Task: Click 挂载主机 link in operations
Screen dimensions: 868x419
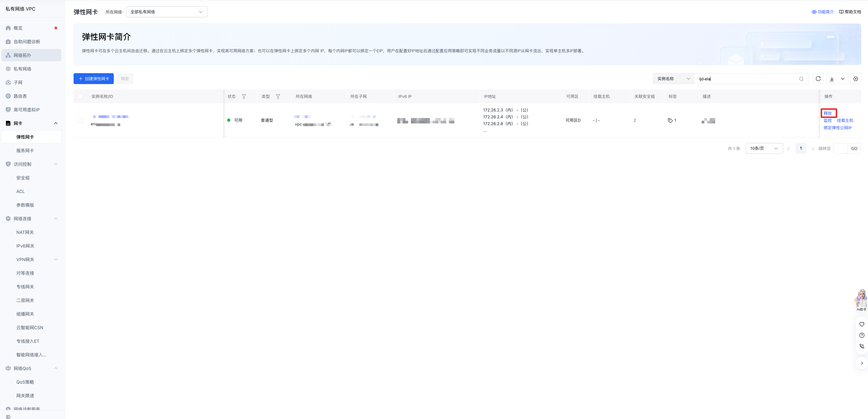Action: pyautogui.click(x=845, y=120)
